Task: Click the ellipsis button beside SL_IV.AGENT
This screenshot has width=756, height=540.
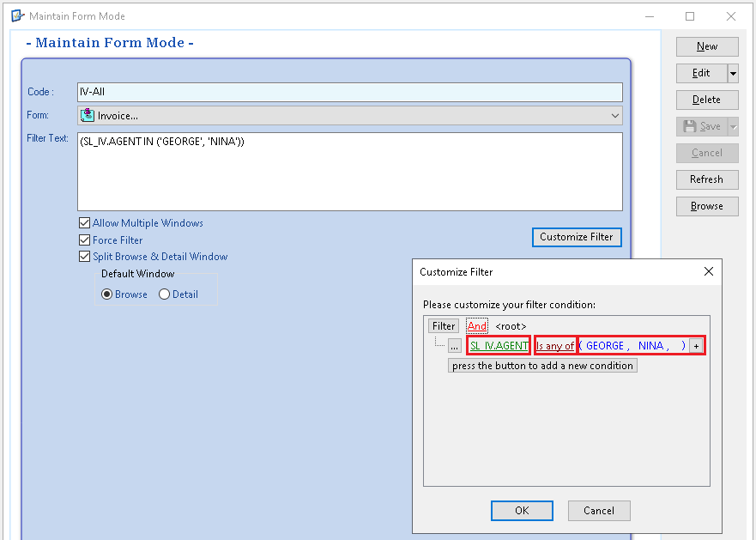Action: point(455,345)
